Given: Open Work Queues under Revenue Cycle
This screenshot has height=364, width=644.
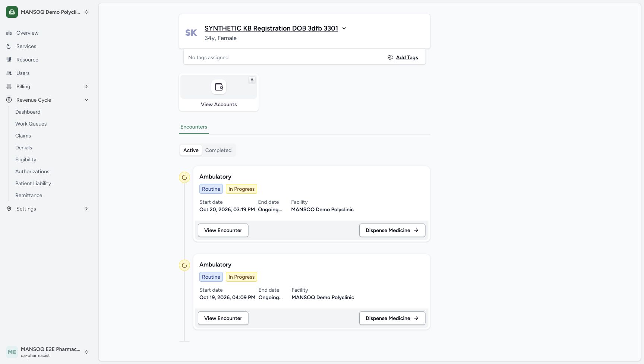Looking at the screenshot, I should tap(31, 124).
